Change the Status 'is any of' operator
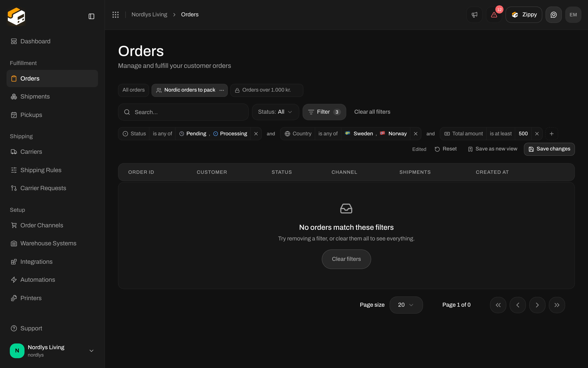The width and height of the screenshot is (588, 368). coord(162,134)
